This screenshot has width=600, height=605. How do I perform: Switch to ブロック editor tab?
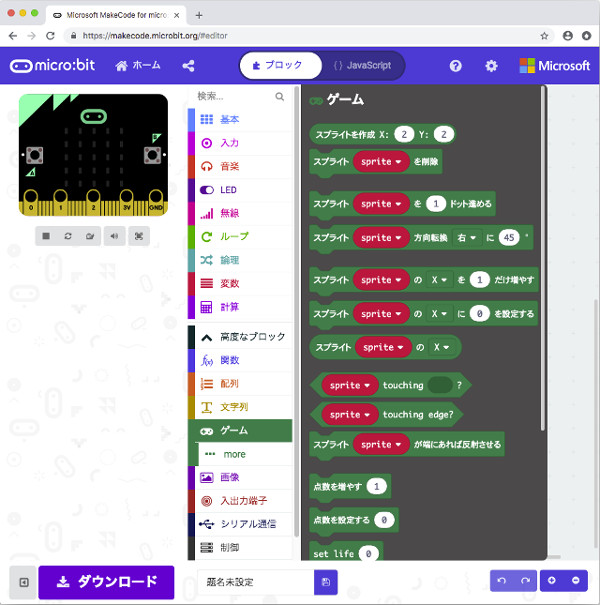tap(281, 66)
